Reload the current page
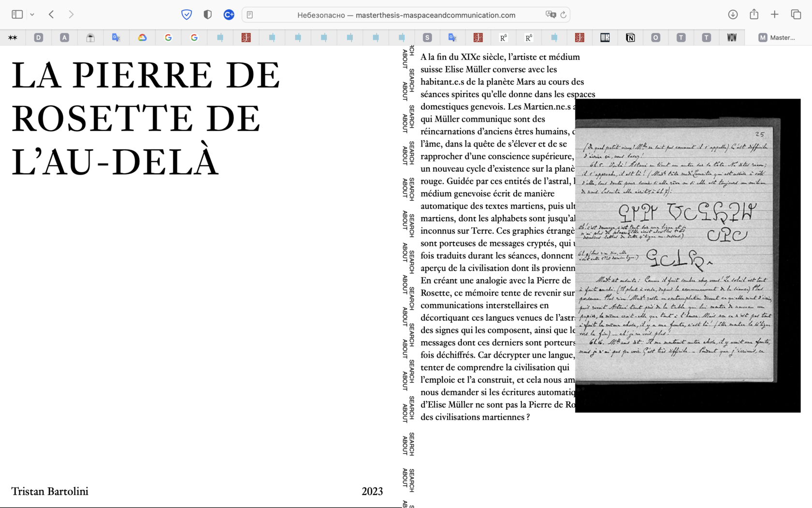 coord(564,15)
